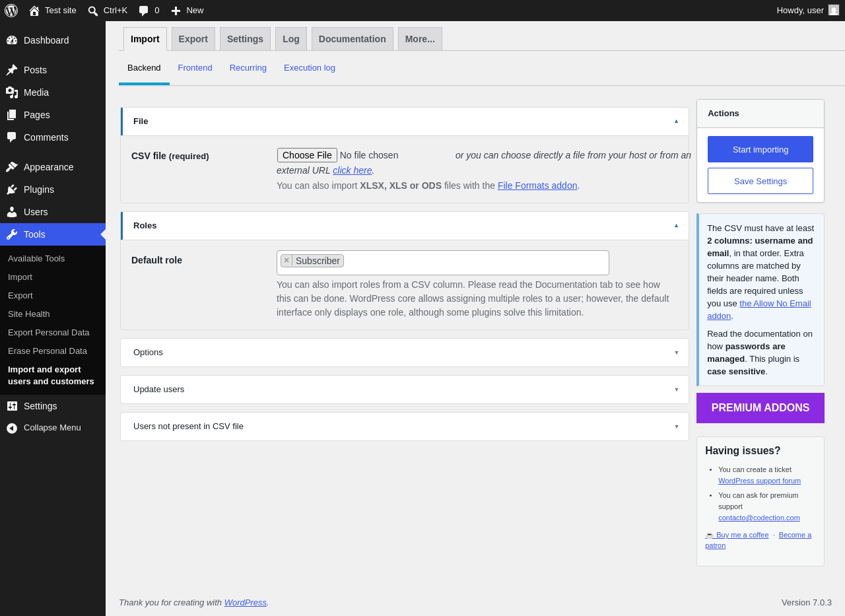Screen dimensions: 845x616
Task: Click the PREMIUM ADDONS button
Action: [760, 408]
